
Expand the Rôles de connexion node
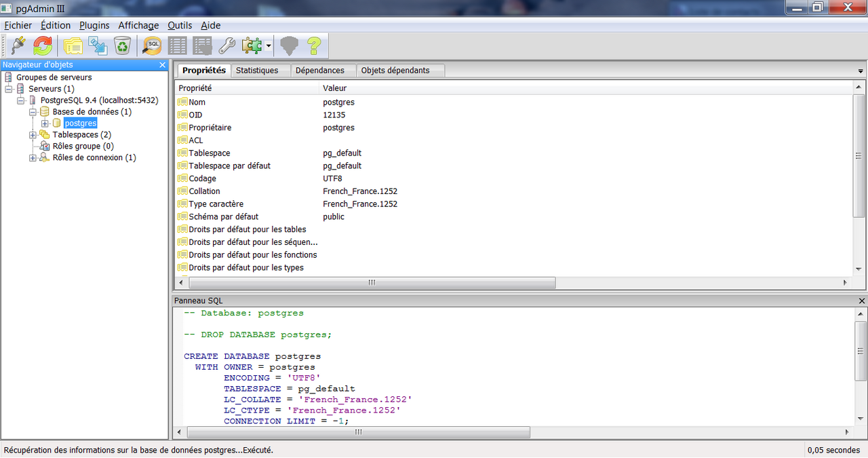(33, 158)
